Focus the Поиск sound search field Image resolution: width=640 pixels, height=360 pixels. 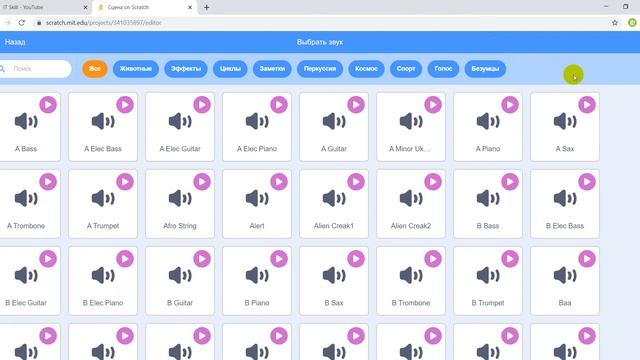click(x=36, y=69)
